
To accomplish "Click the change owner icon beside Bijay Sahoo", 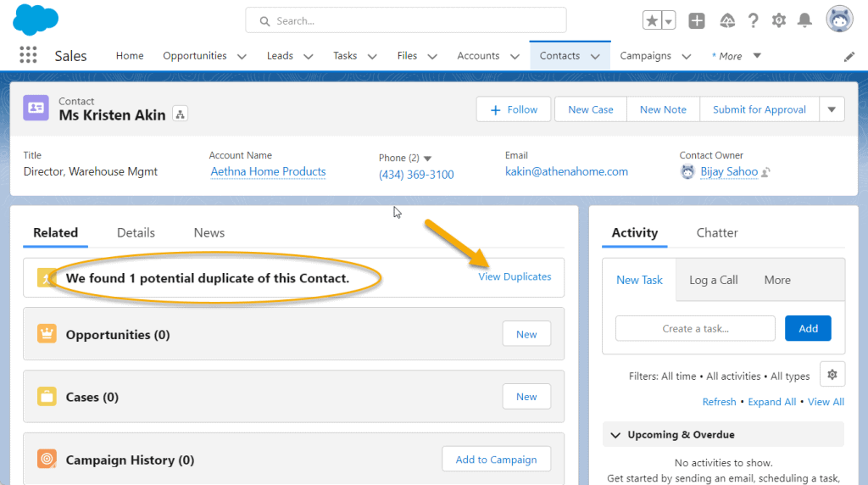I will [765, 173].
